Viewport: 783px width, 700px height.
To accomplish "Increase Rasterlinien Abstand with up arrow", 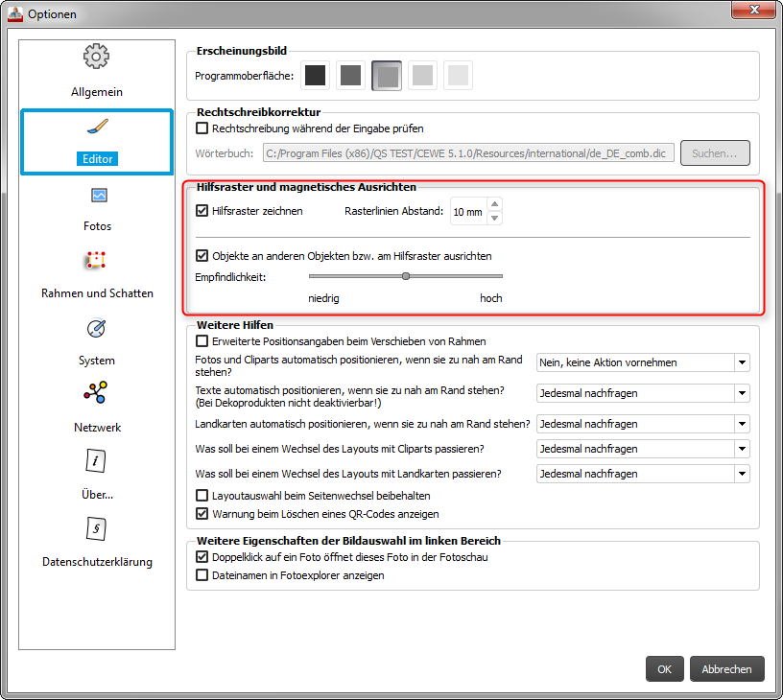I will click(495, 204).
